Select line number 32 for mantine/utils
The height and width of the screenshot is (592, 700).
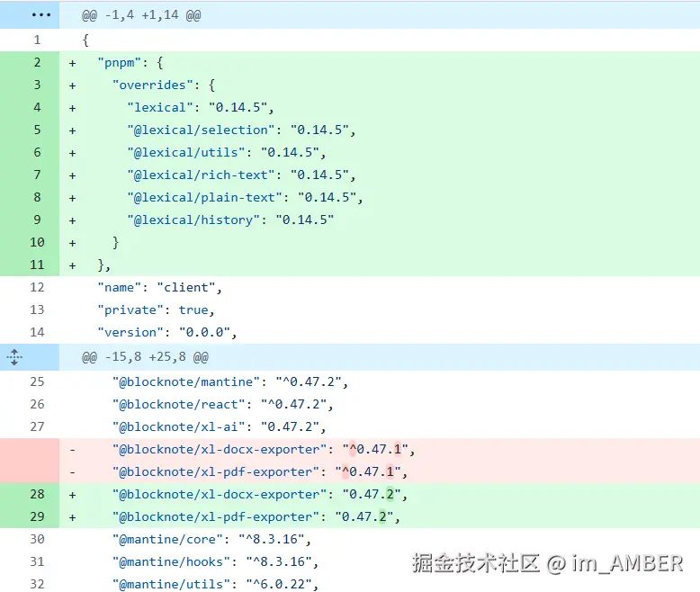(x=37, y=585)
